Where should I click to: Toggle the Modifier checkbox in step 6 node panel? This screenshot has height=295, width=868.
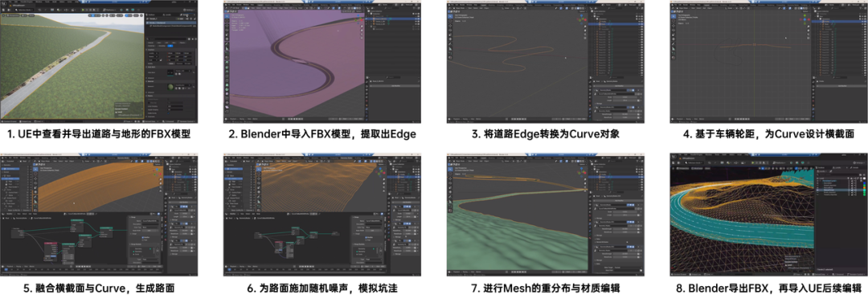[366, 237]
